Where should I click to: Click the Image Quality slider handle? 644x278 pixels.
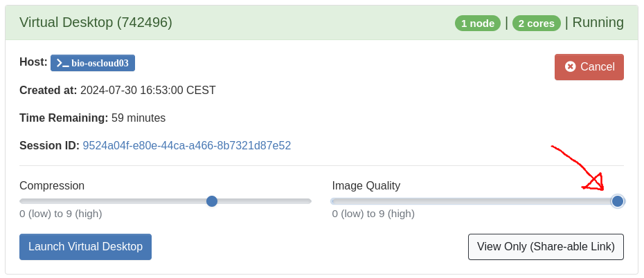tap(618, 201)
